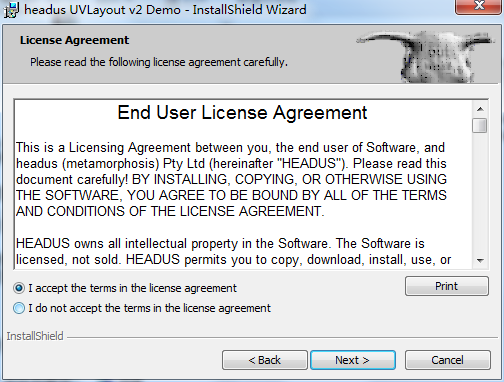The image size is (504, 382).
Task: Click the paragraph starting This is a Licensing Agreement
Action: point(232,179)
